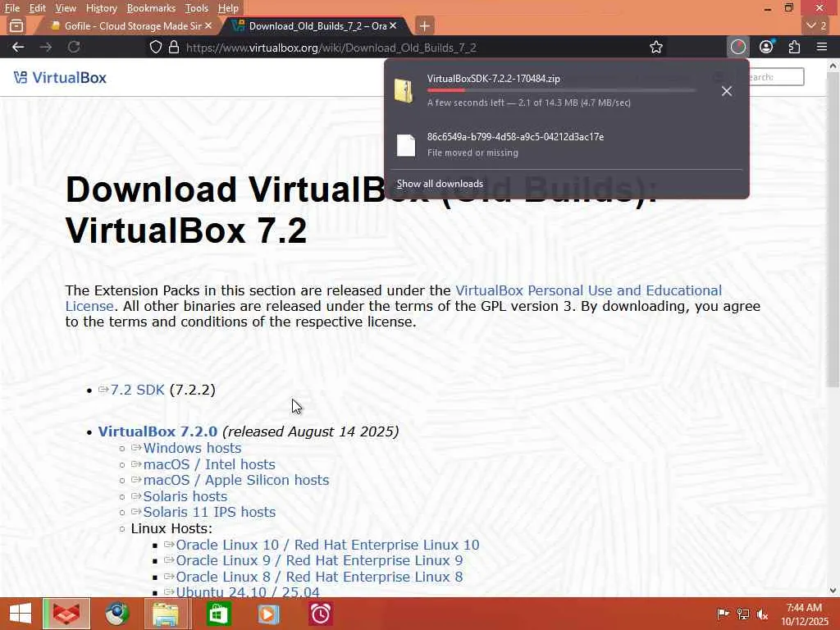
Task: Reload the current page
Action: click(74, 47)
